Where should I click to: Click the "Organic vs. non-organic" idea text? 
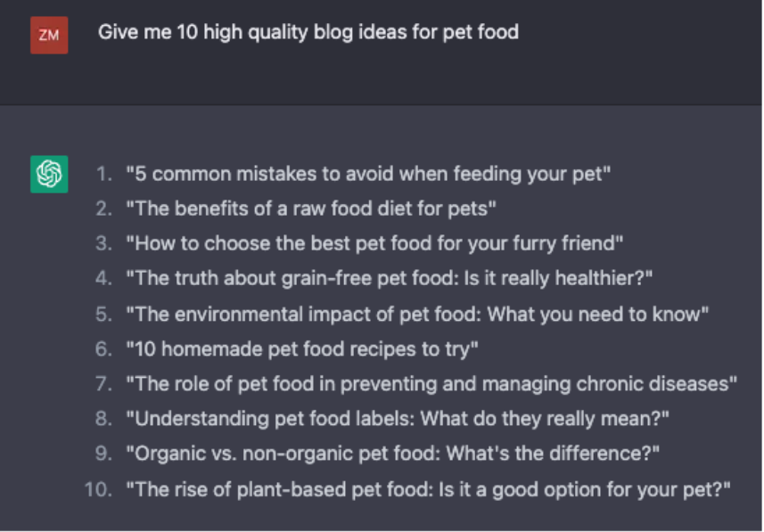click(393, 454)
